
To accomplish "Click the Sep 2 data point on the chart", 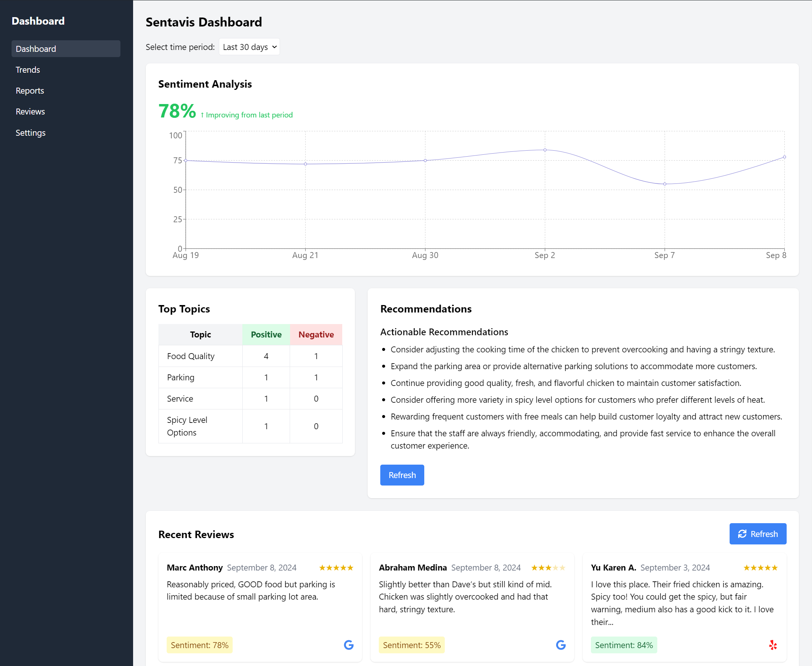I will pos(544,150).
